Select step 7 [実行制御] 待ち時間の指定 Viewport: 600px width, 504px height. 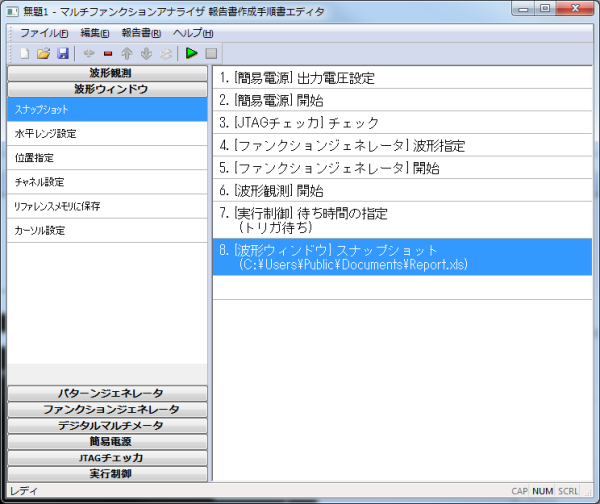403,220
